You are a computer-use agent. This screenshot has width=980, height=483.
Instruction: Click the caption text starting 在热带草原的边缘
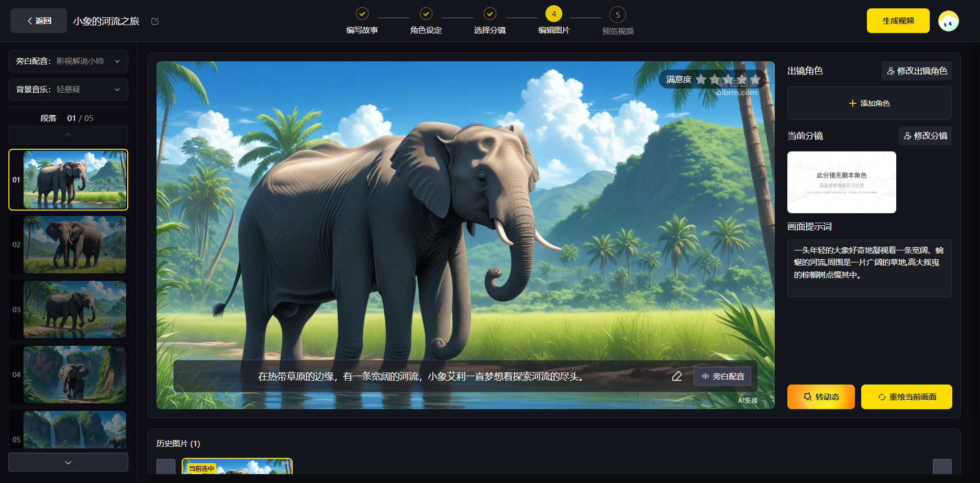(421, 376)
